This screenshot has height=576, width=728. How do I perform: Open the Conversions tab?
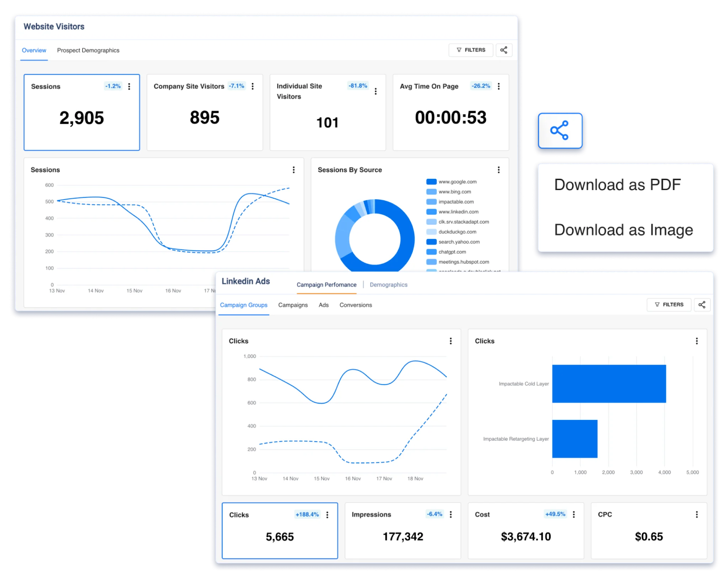355,305
